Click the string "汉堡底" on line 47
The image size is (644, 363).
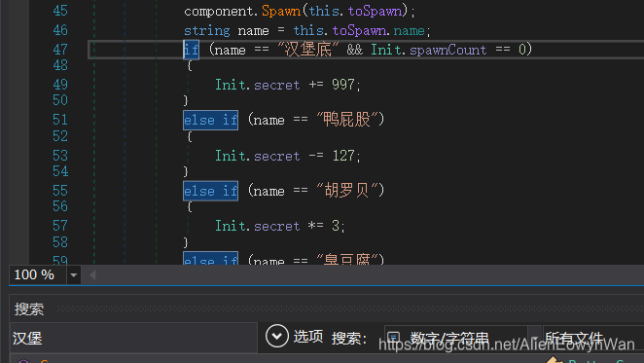(x=308, y=50)
